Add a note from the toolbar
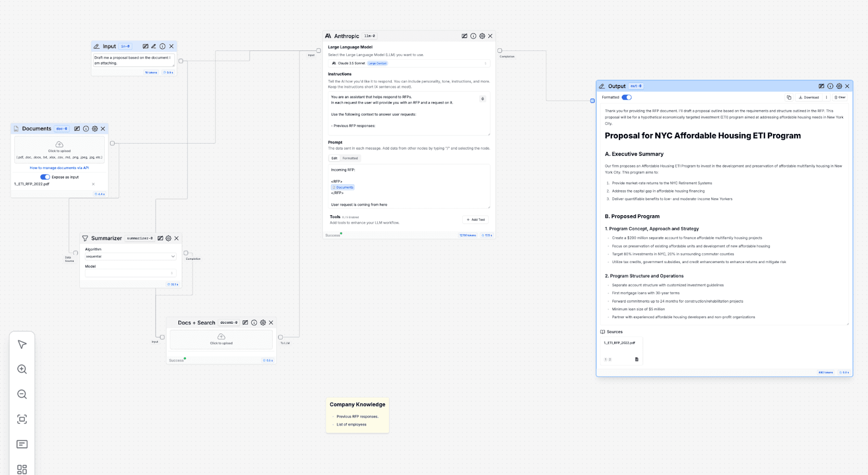This screenshot has height=475, width=868. point(22,444)
